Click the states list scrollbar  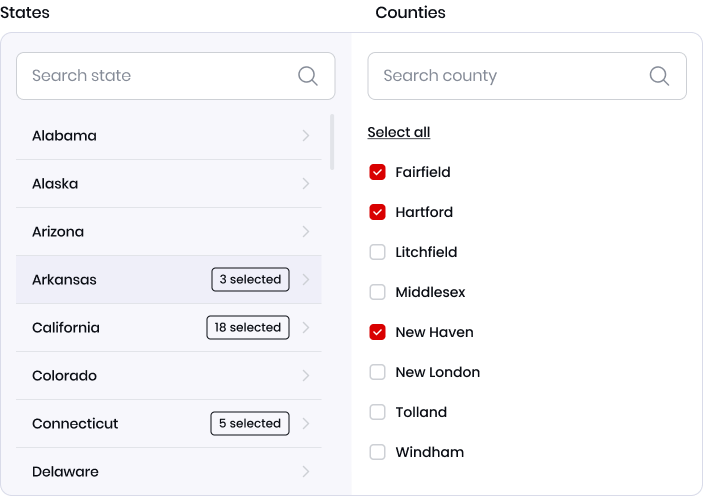click(332, 142)
